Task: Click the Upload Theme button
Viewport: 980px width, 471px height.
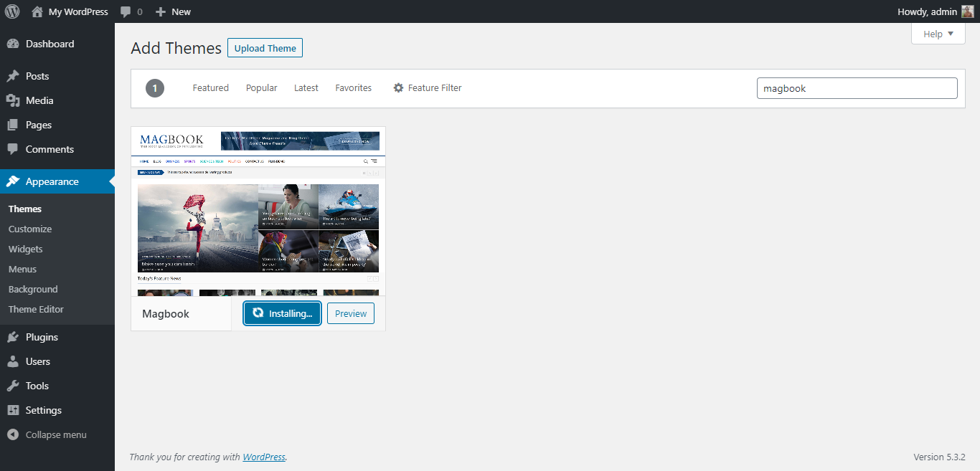Action: [265, 48]
